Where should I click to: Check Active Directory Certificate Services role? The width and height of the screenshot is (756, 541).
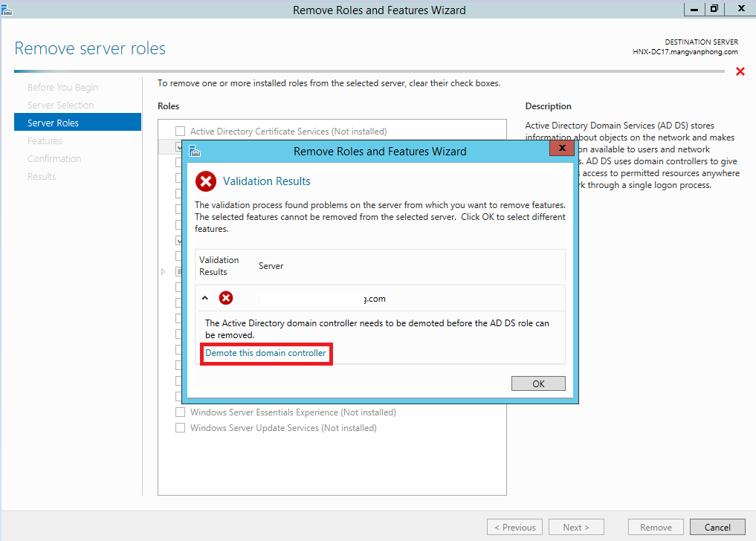point(179,130)
